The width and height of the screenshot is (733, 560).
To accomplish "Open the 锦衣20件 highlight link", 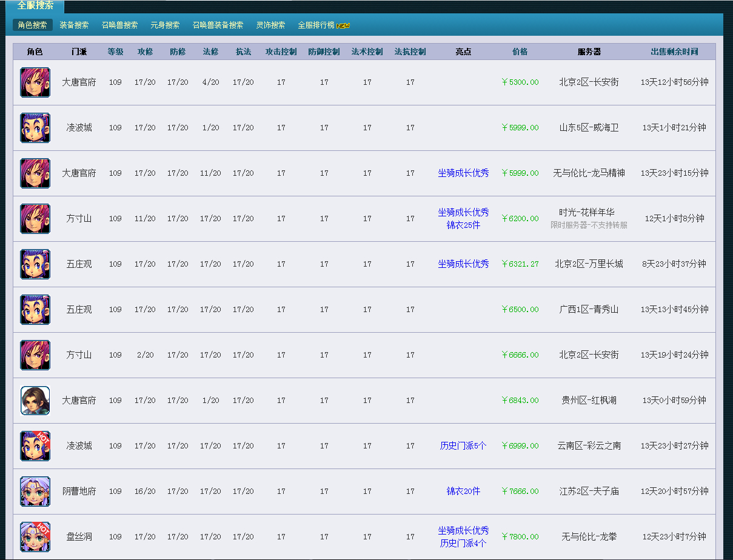I will pos(463,492).
